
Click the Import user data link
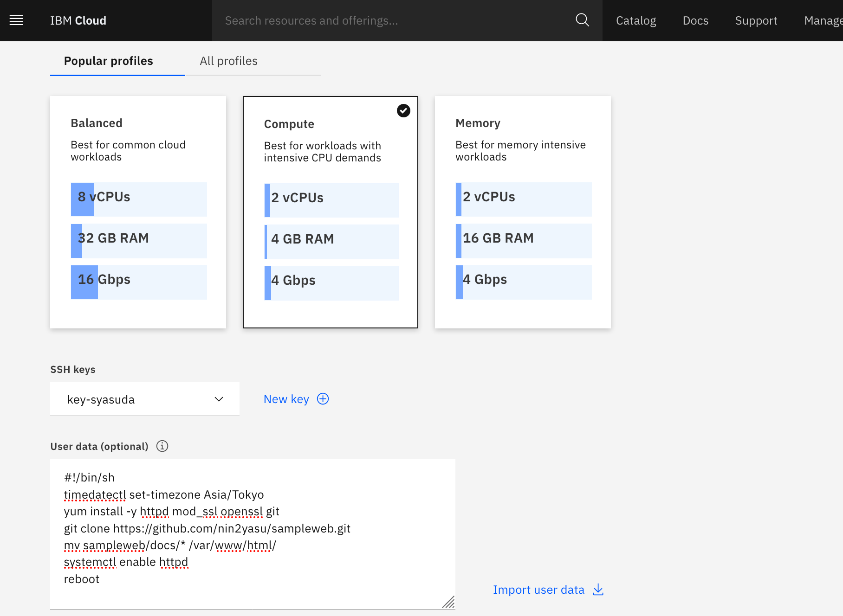point(538,590)
